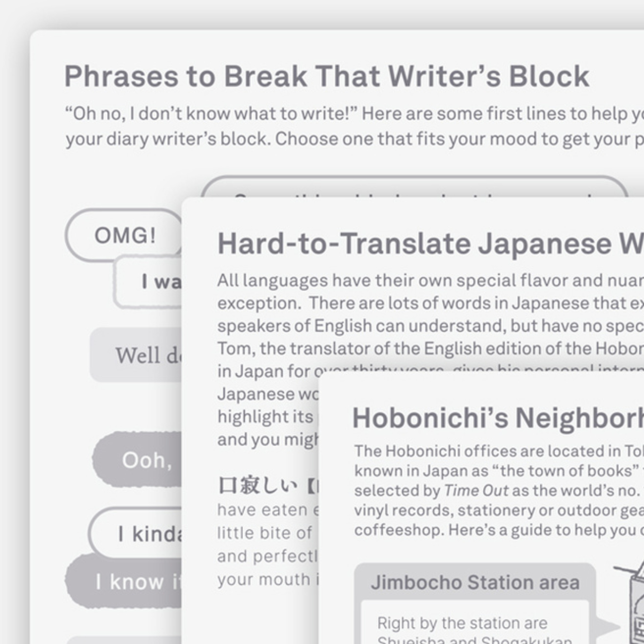Click 'speakers of English can understand' line
This screenshot has width=644, height=644.
pyautogui.click(x=430, y=326)
